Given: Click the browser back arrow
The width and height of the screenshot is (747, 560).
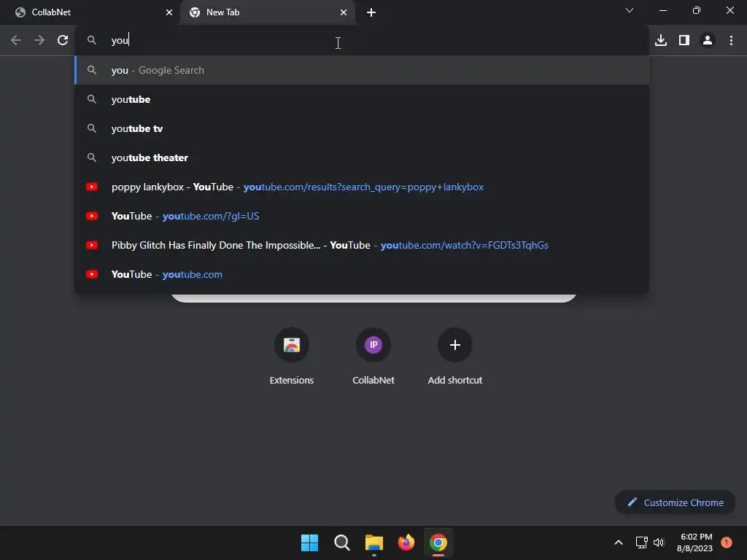Looking at the screenshot, I should pyautogui.click(x=16, y=41).
